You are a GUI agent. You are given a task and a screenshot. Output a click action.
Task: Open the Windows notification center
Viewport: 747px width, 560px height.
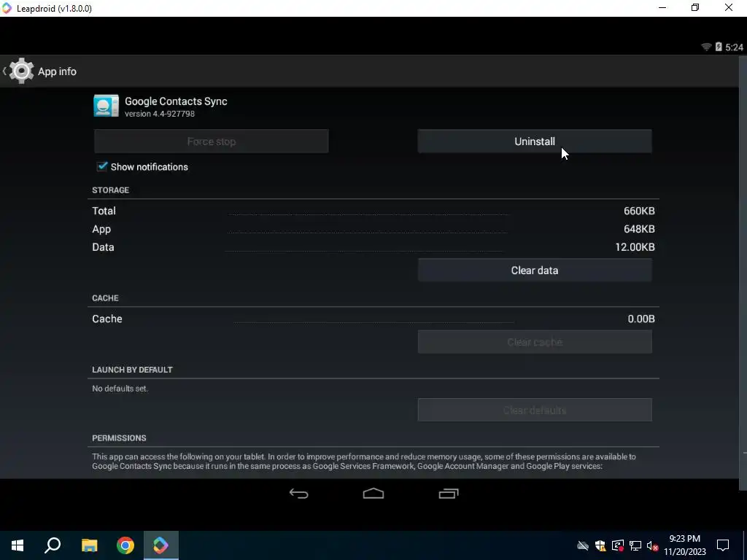(x=723, y=545)
